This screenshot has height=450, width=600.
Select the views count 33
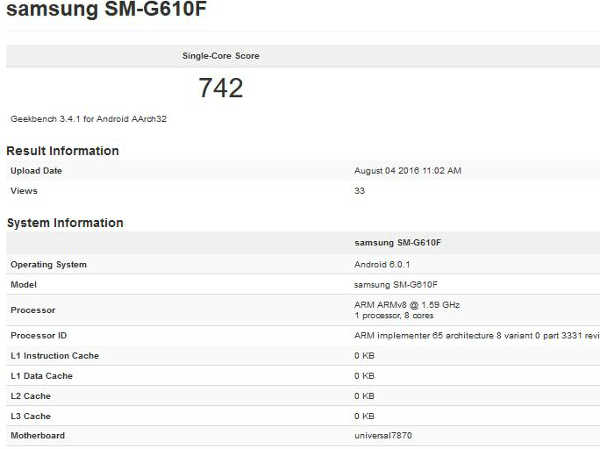[x=360, y=191]
